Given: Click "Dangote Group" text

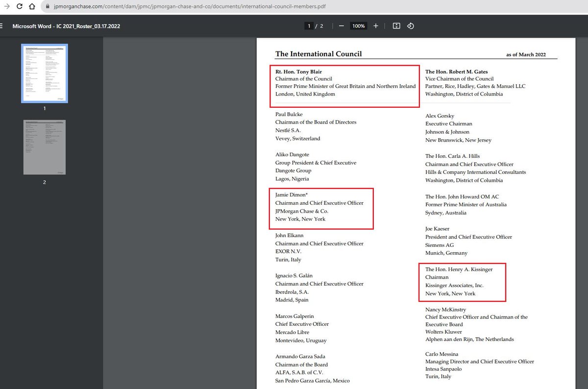Looking at the screenshot, I should 293,170.
